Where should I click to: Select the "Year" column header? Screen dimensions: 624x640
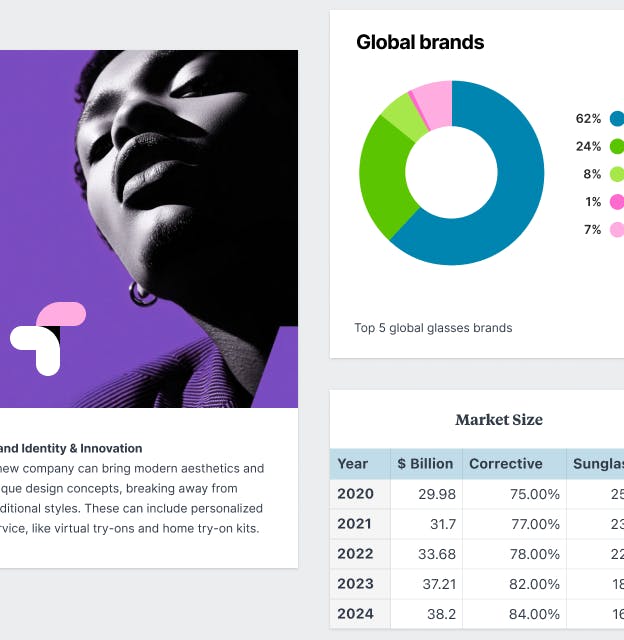(353, 464)
